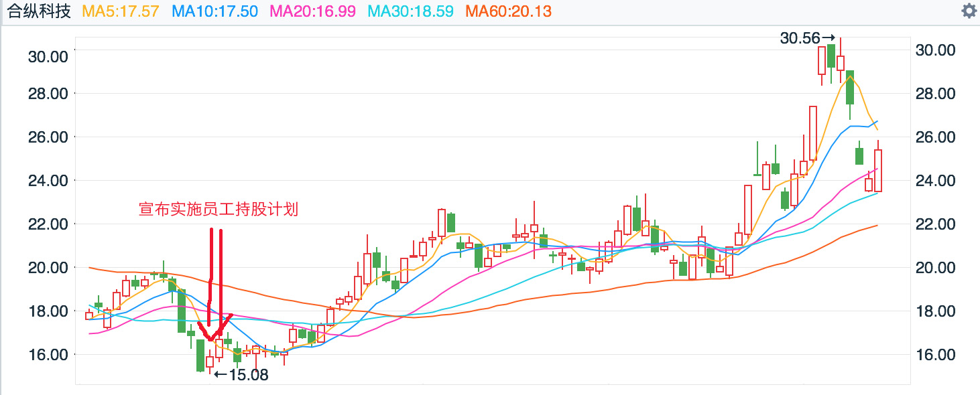
Task: Click the left axis 22.00 label
Action: click(x=48, y=224)
